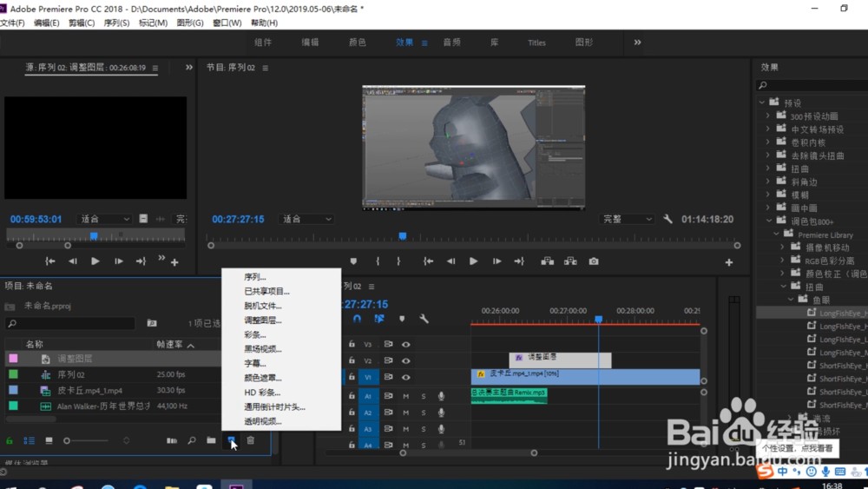Click Mark Out bracket icon in Program monitor

[x=398, y=261]
